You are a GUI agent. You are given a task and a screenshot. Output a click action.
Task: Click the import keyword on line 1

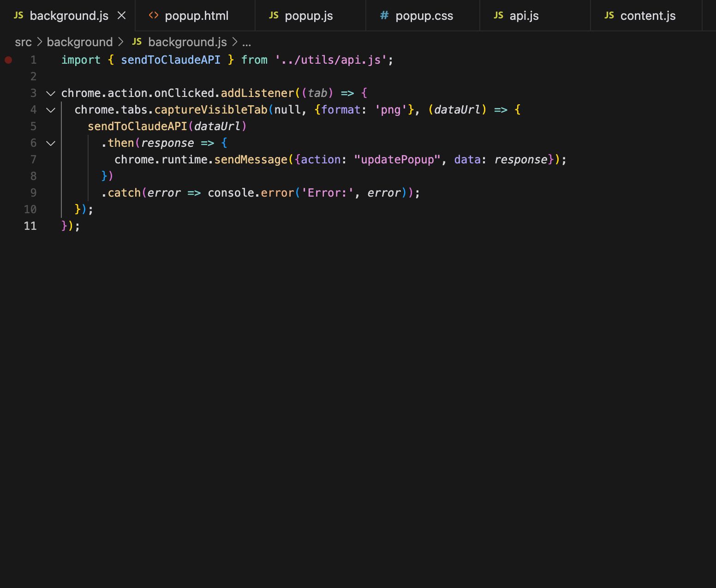[81, 60]
